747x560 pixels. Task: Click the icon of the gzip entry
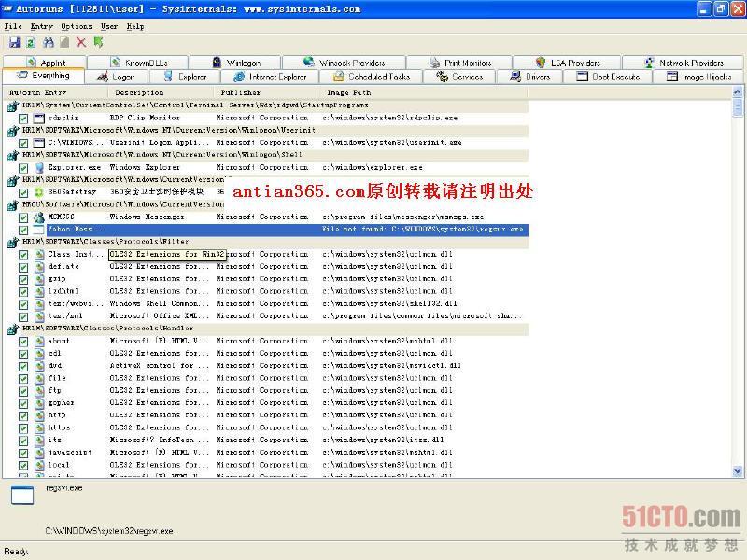(39, 279)
